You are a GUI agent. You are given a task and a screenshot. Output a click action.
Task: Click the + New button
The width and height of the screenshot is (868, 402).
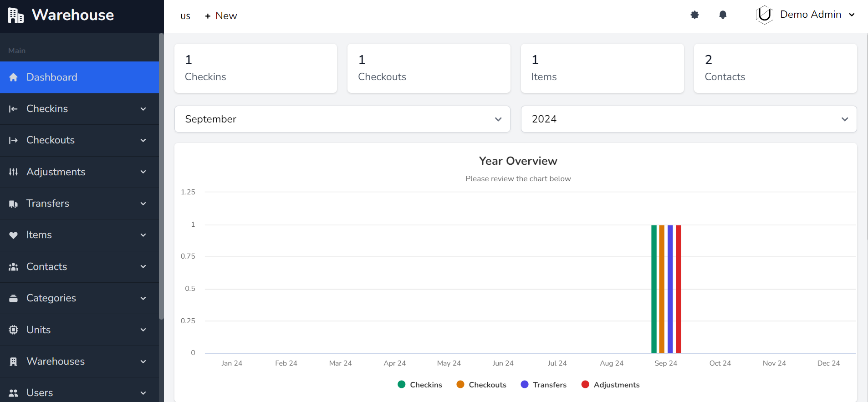tap(221, 16)
